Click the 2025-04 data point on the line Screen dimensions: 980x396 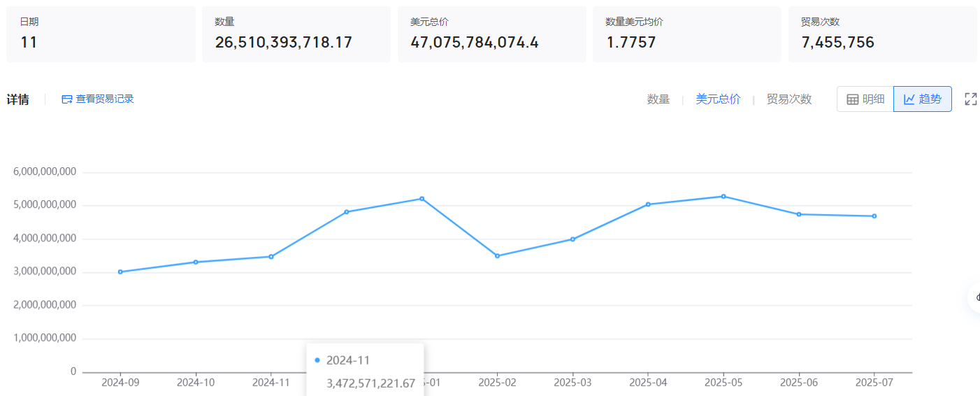click(648, 204)
